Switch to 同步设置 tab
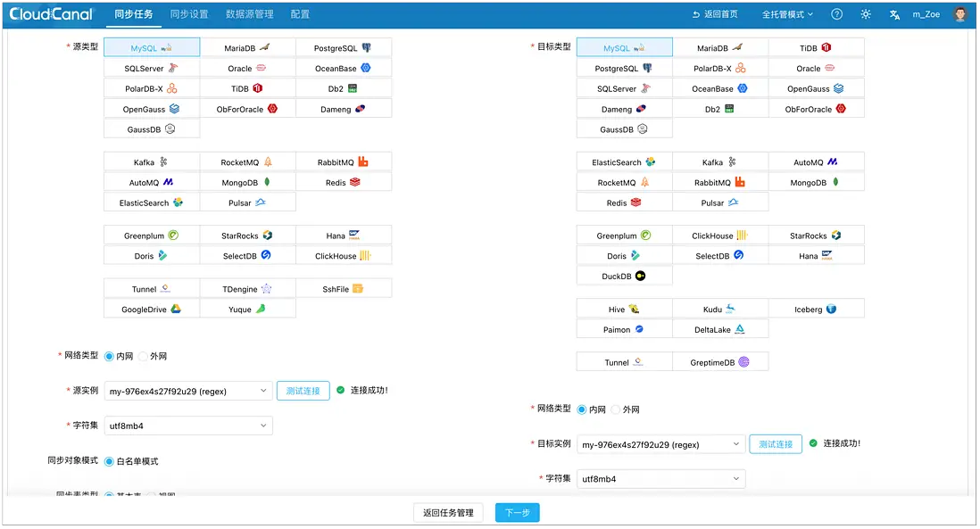Viewport: 980px width, 529px height. coord(189,13)
